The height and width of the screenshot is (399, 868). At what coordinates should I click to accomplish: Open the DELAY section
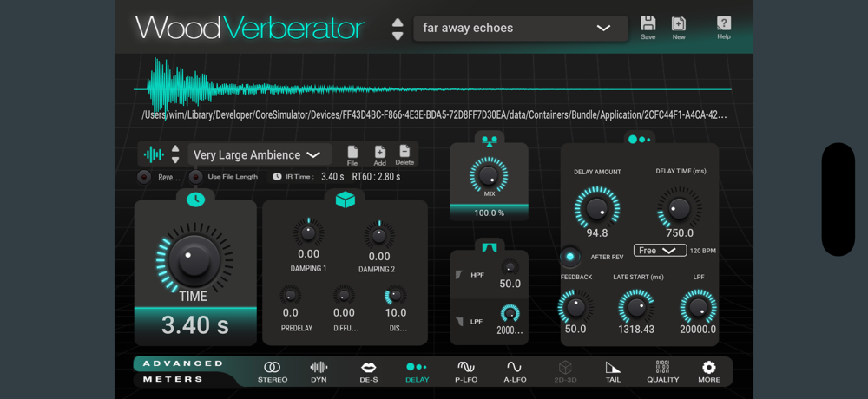pos(417,372)
